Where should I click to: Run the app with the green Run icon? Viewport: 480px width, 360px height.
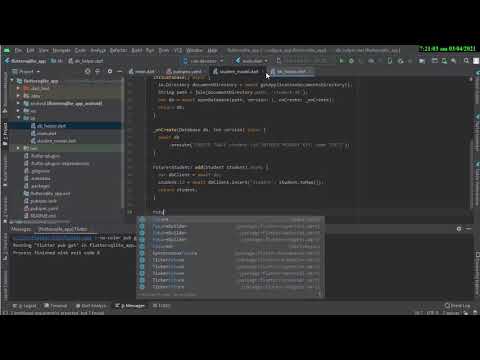(x=341, y=61)
